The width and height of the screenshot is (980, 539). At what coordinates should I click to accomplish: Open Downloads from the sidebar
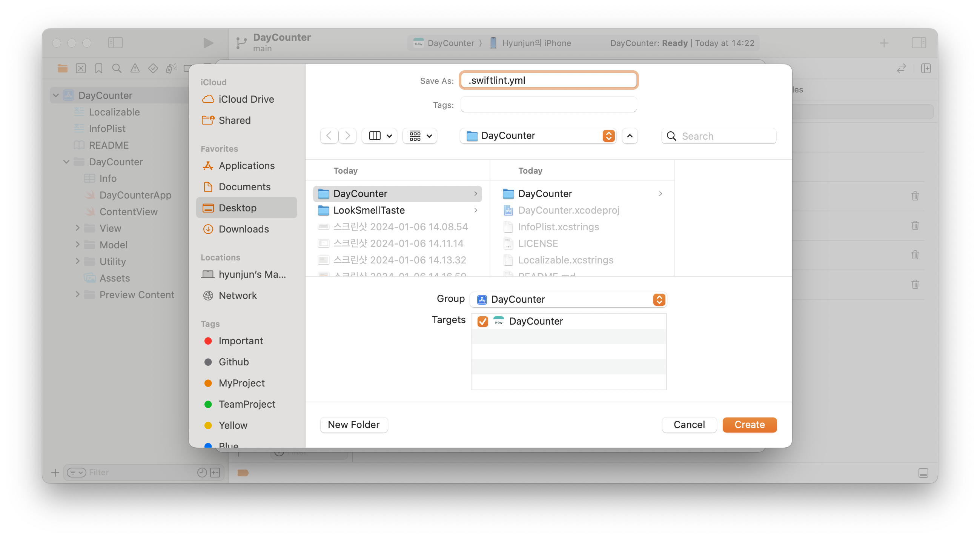(243, 229)
